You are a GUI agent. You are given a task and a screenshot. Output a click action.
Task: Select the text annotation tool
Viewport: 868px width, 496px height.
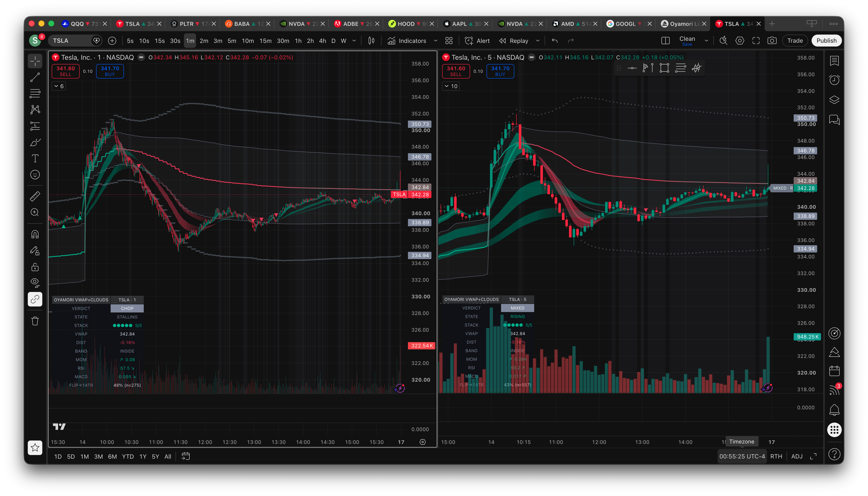[x=35, y=158]
